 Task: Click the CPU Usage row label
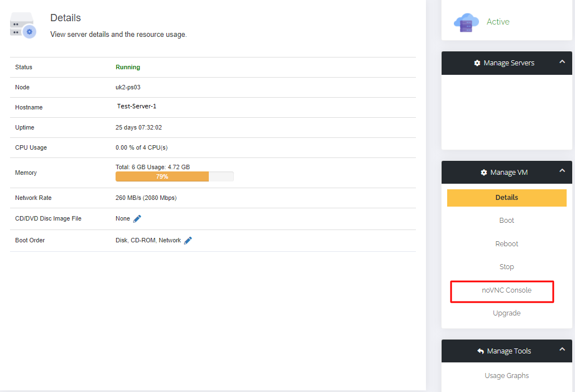click(31, 148)
